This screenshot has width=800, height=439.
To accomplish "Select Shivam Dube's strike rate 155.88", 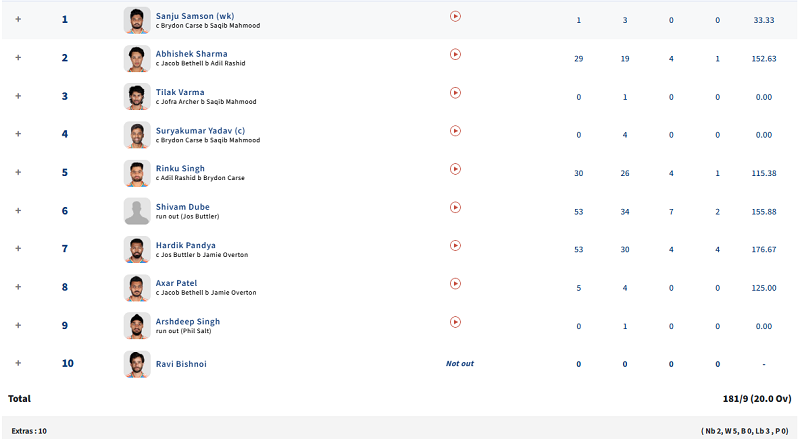I will click(764, 212).
